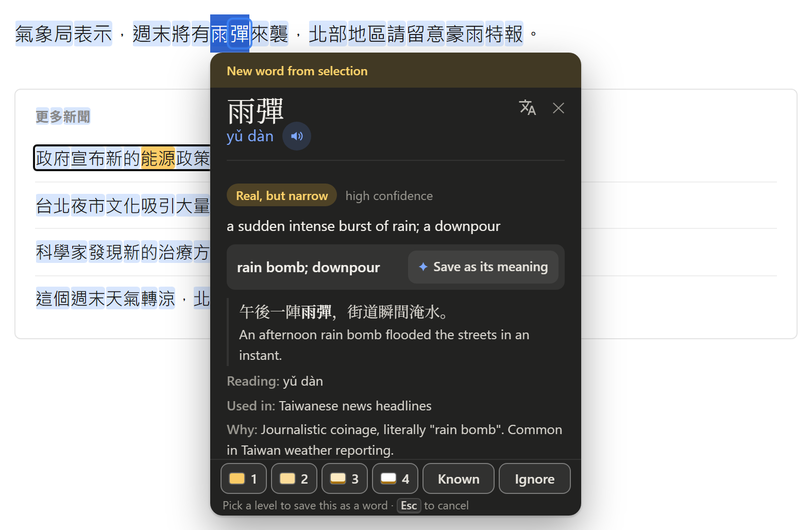
Task: Click Used in: Taiwanese news headlines line
Action: [x=329, y=406]
